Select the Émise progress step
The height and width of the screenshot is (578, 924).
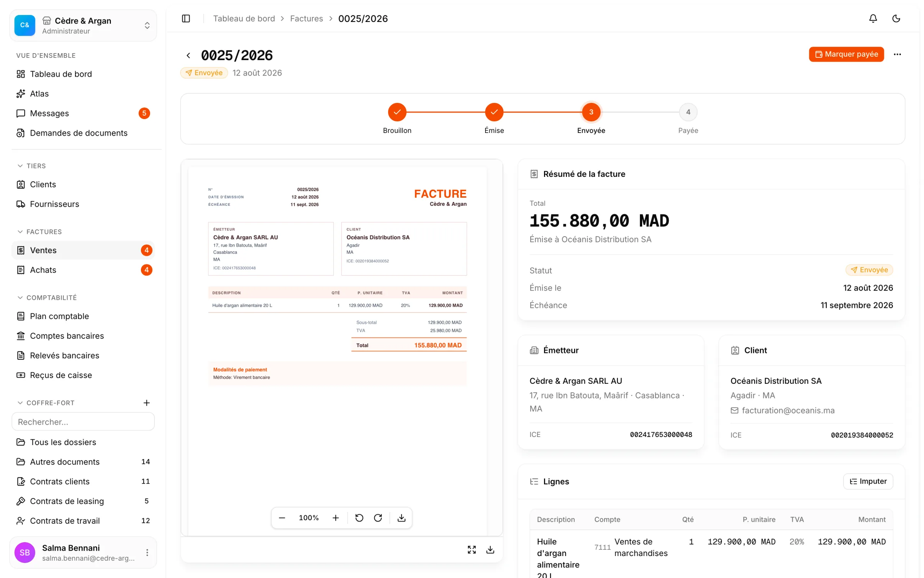pos(494,113)
